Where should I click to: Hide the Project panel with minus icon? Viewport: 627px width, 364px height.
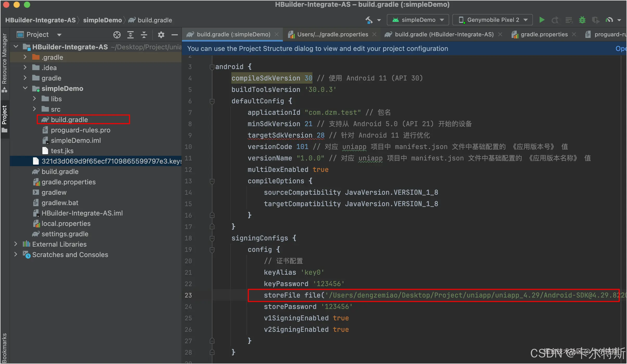point(175,35)
